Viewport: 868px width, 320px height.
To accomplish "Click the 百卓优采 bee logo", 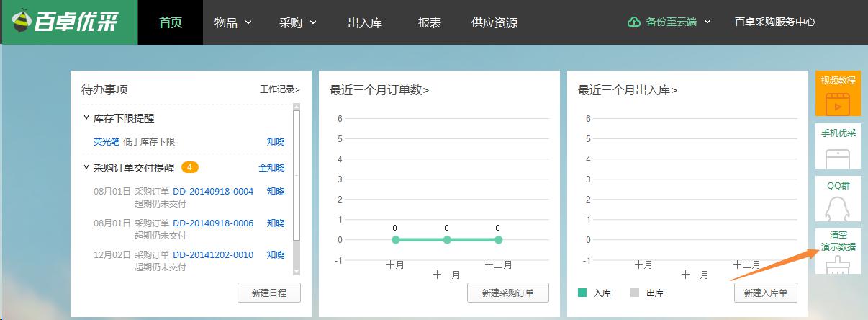I will click(x=69, y=22).
